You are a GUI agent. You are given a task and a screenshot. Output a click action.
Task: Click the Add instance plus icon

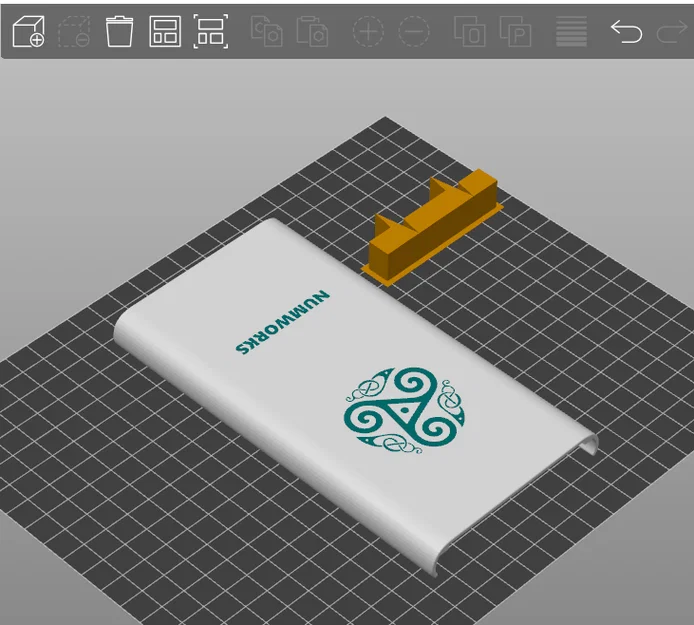[368, 31]
